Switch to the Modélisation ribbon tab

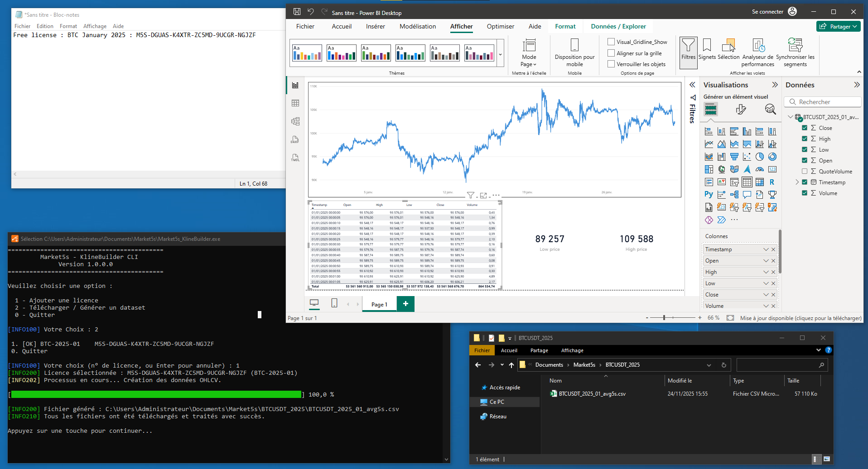coord(417,26)
